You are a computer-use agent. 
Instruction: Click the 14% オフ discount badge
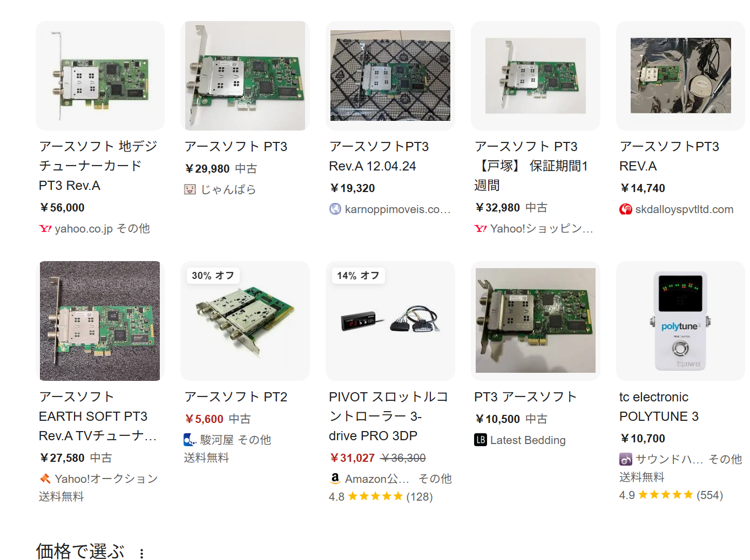point(358,276)
